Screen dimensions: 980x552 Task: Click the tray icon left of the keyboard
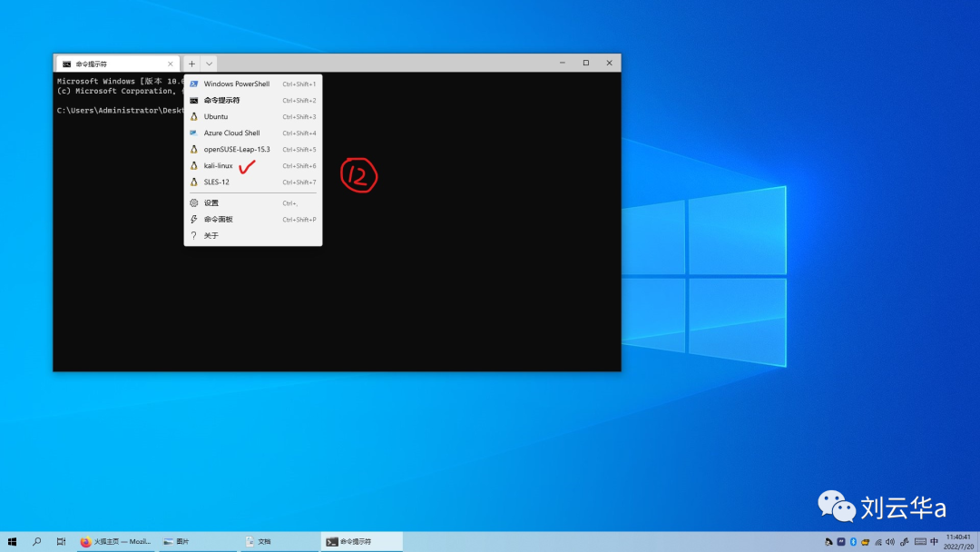(x=905, y=542)
